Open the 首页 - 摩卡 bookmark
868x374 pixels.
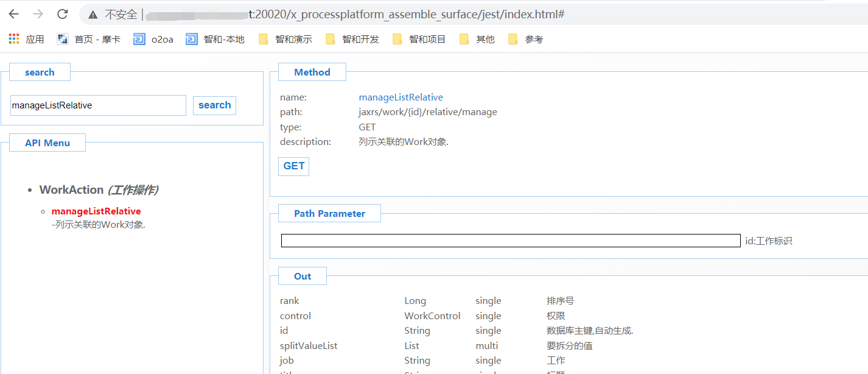88,39
